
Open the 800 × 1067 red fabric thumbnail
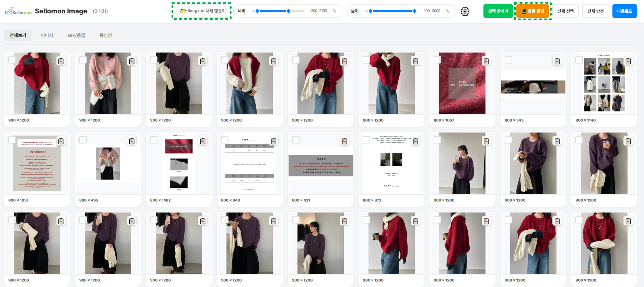[x=462, y=83]
